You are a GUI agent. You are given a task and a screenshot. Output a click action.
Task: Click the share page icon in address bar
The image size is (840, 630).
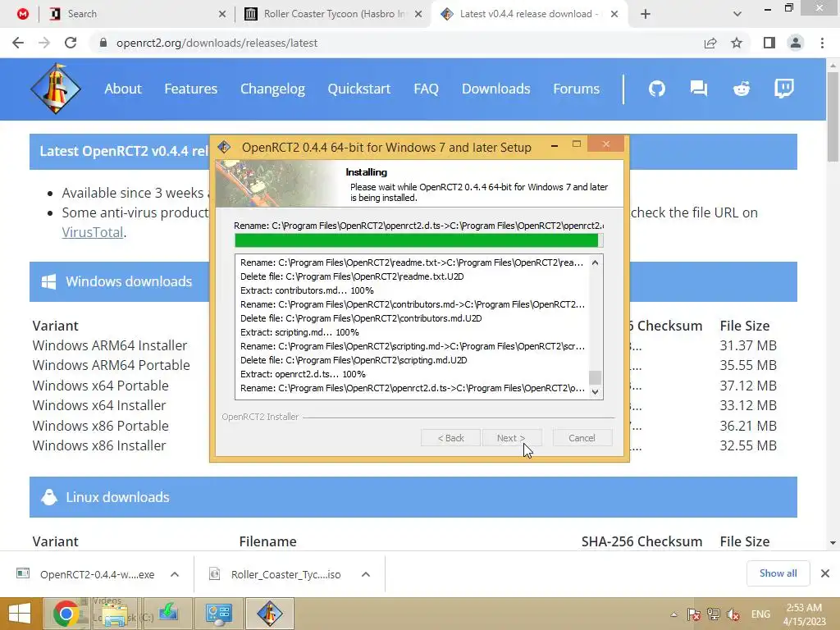coord(710,43)
